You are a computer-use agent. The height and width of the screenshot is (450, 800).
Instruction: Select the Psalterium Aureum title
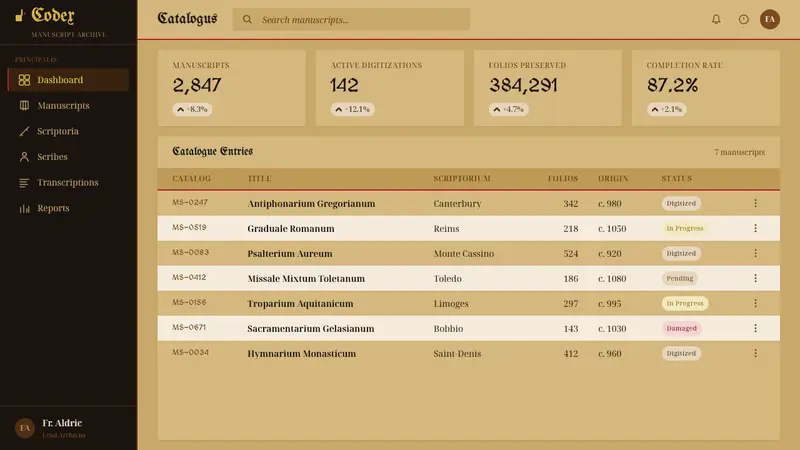[290, 254]
